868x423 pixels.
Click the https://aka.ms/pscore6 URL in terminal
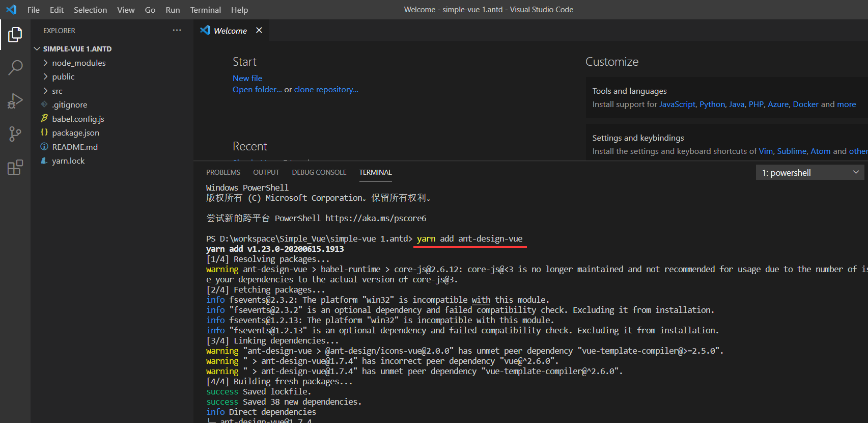[x=376, y=218]
